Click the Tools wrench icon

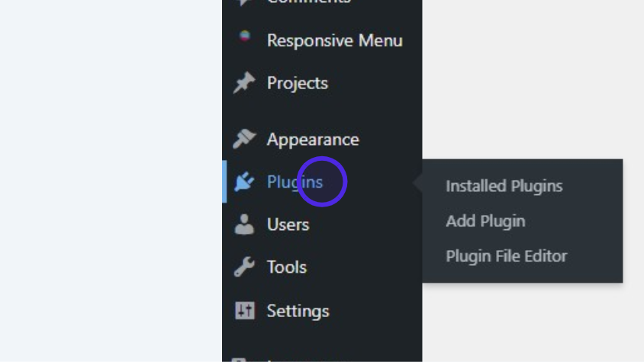(x=244, y=267)
